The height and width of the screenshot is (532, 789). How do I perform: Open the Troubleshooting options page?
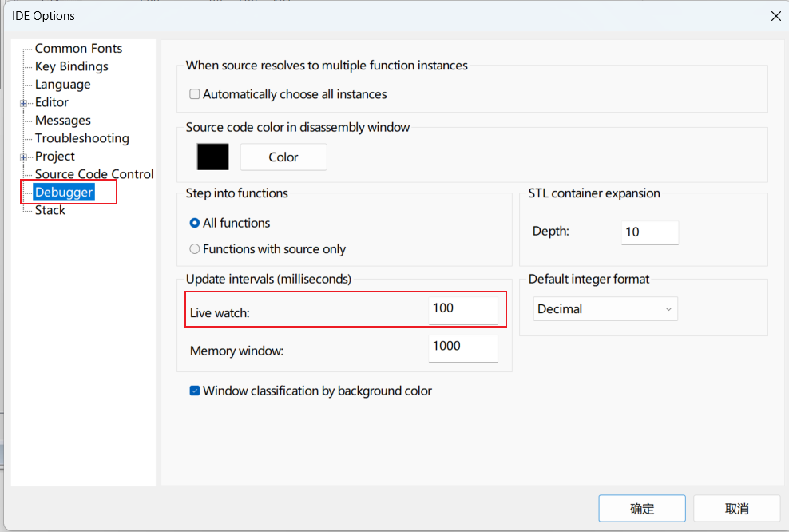(81, 137)
